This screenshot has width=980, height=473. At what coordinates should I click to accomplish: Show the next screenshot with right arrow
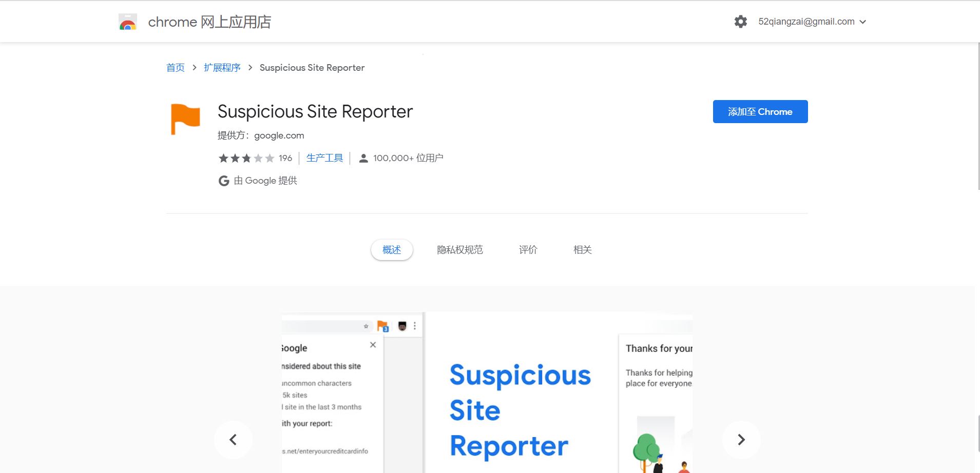coord(741,440)
